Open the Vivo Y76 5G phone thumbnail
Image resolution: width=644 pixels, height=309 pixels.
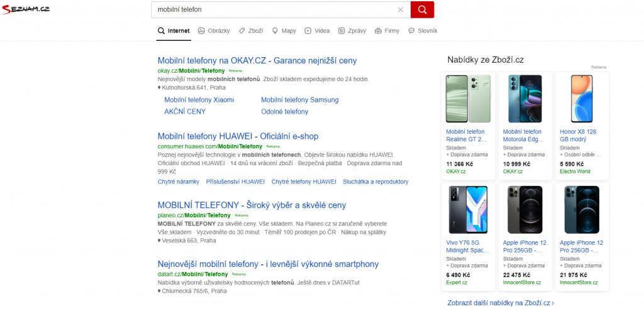tap(468, 210)
